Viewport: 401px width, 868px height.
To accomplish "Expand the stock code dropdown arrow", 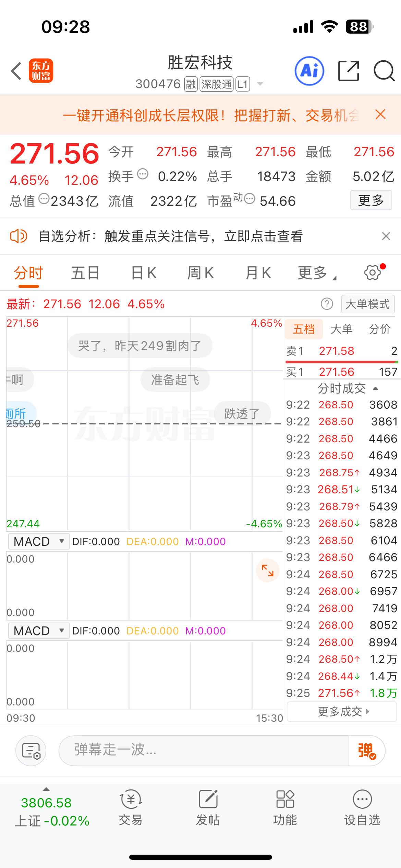I will tap(260, 84).
